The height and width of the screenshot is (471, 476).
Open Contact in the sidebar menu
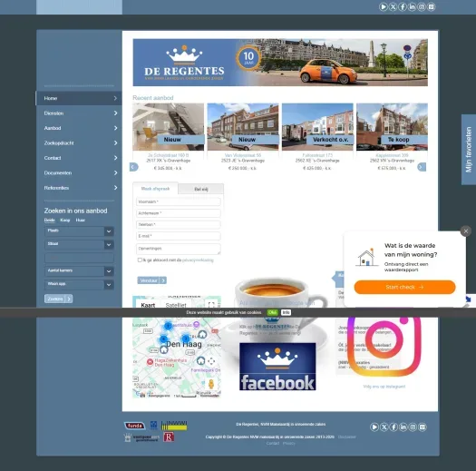coord(79,158)
